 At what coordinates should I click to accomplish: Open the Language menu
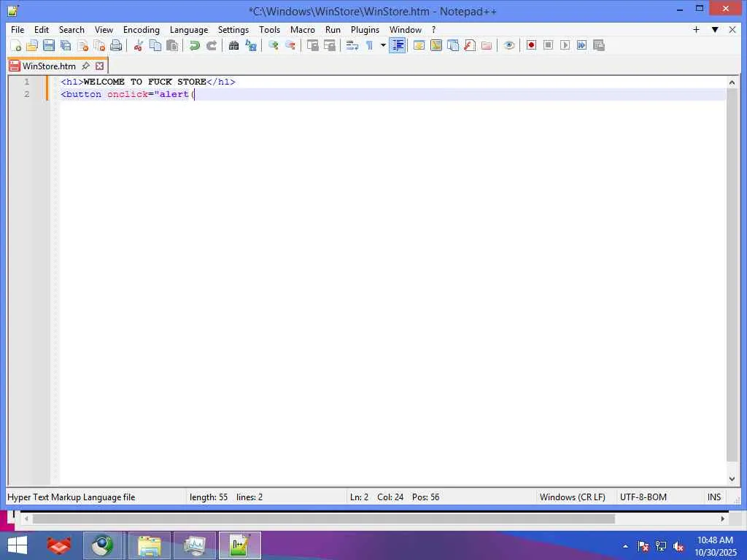coord(189,29)
